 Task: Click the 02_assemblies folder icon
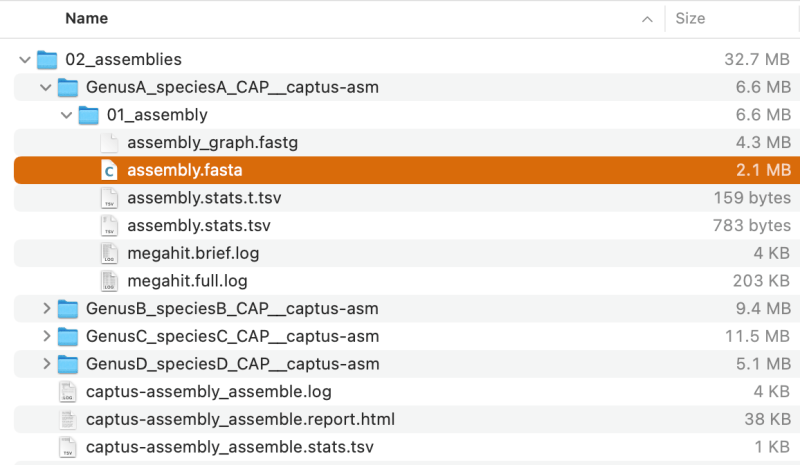[x=47, y=59]
